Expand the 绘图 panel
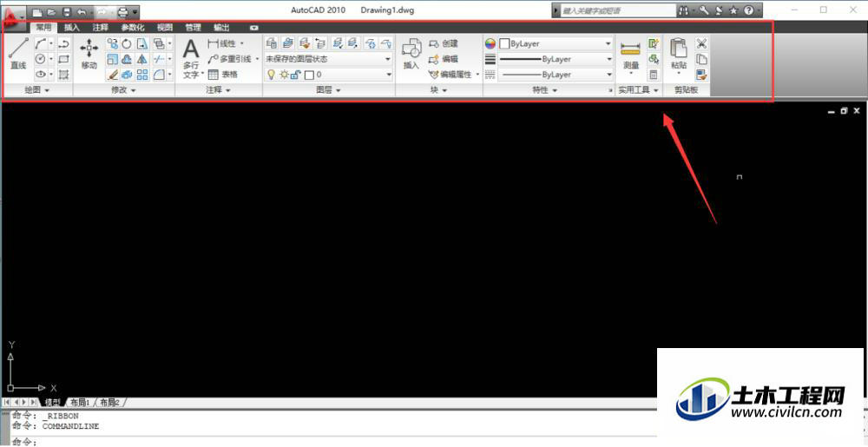This screenshot has width=868, height=447. (37, 90)
